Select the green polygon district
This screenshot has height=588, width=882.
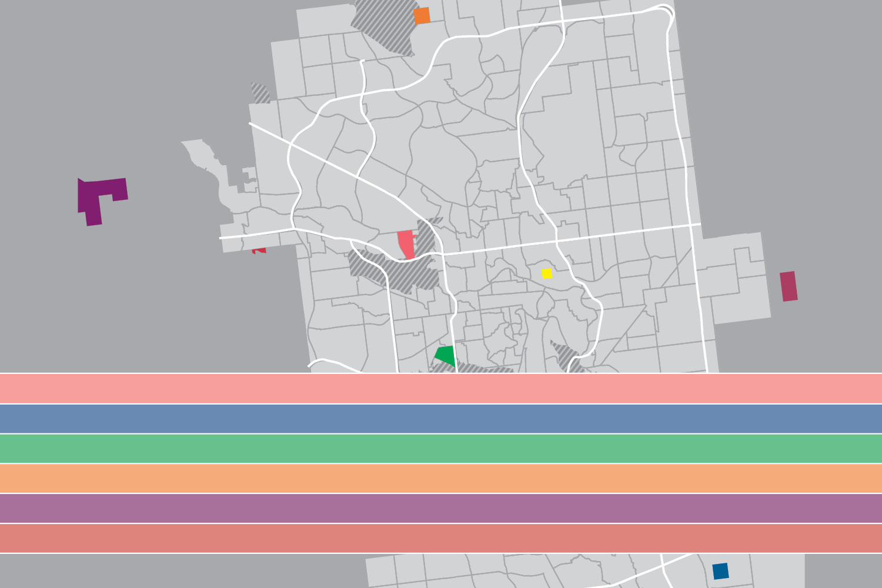[x=446, y=356]
